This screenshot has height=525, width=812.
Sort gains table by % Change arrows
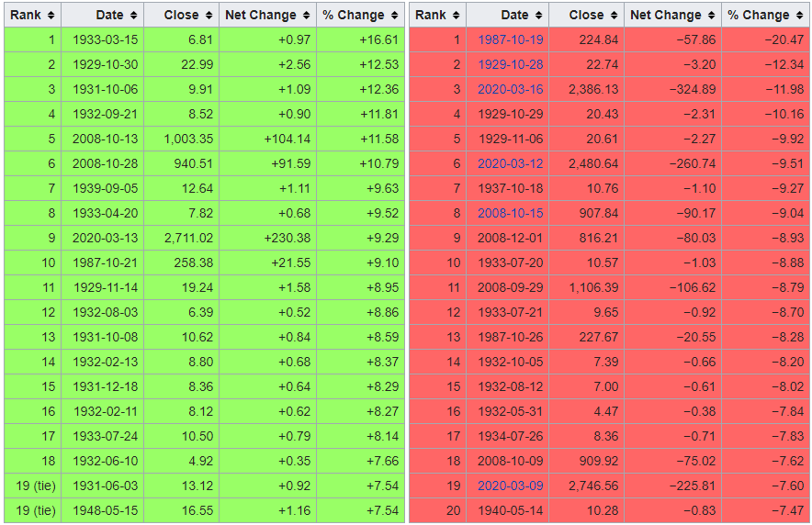click(395, 16)
